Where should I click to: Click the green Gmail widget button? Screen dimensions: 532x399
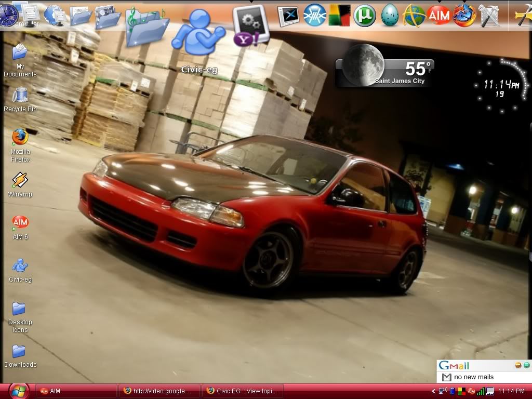click(526, 365)
